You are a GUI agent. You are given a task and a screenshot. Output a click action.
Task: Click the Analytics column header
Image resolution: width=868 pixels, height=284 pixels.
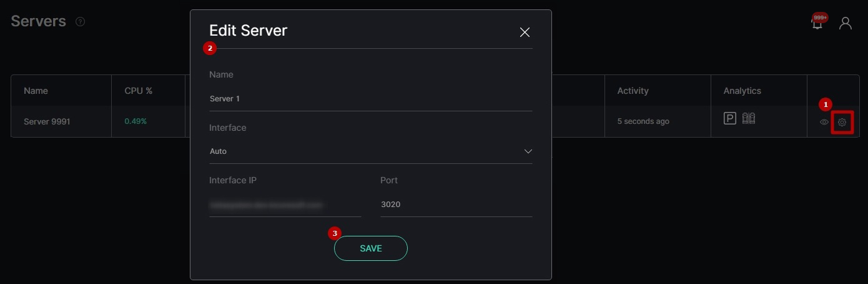[742, 91]
